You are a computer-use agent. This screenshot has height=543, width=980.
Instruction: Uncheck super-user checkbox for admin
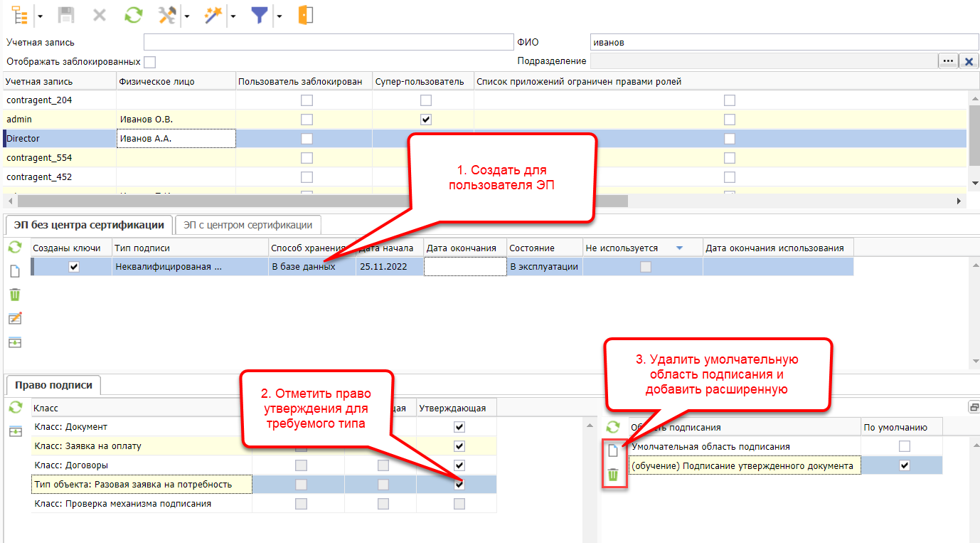click(425, 120)
